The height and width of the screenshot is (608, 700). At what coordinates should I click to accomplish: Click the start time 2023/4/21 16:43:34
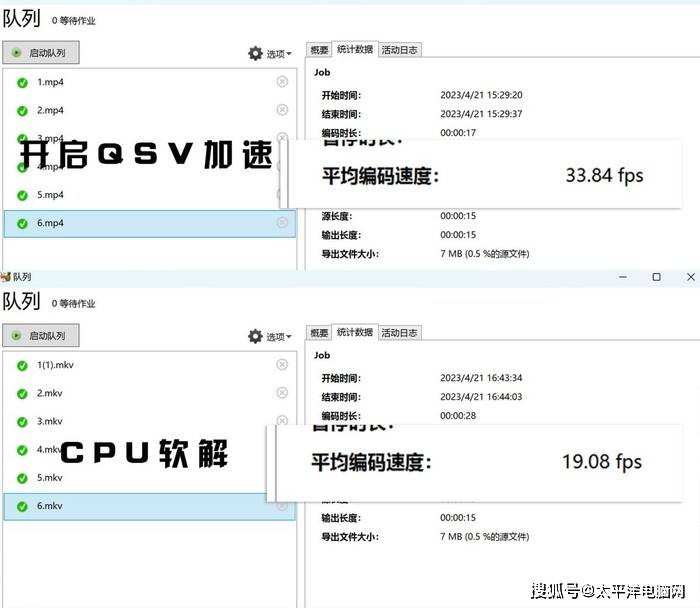[481, 378]
